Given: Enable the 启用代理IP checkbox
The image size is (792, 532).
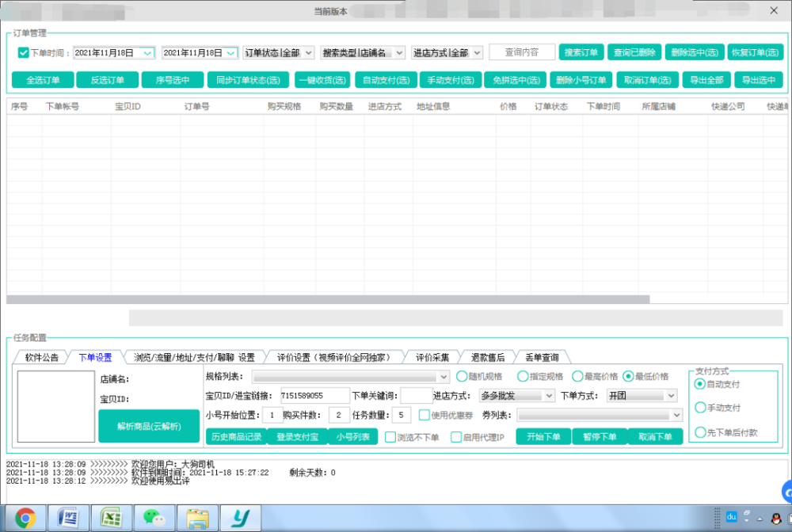Looking at the screenshot, I should pos(456,437).
